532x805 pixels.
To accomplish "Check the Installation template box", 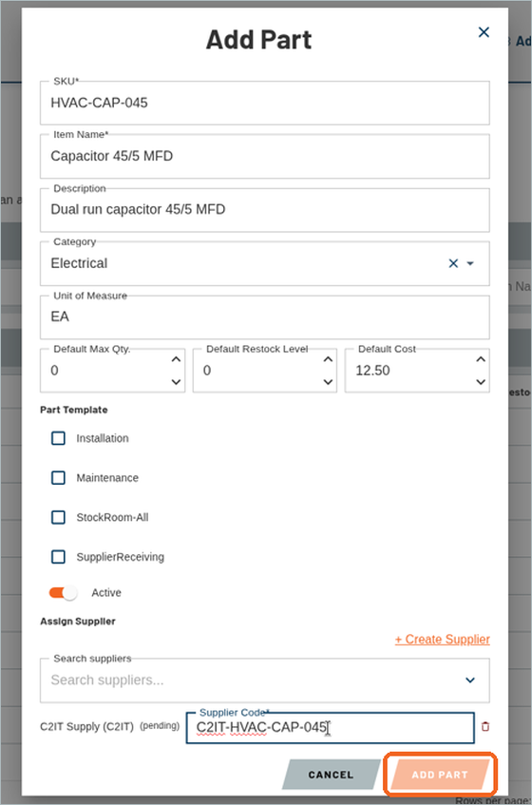I will click(x=59, y=438).
